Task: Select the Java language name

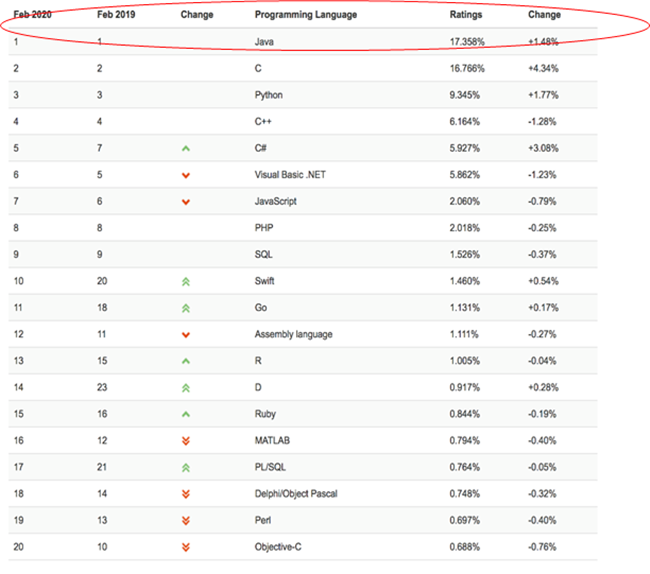Action: tap(265, 41)
